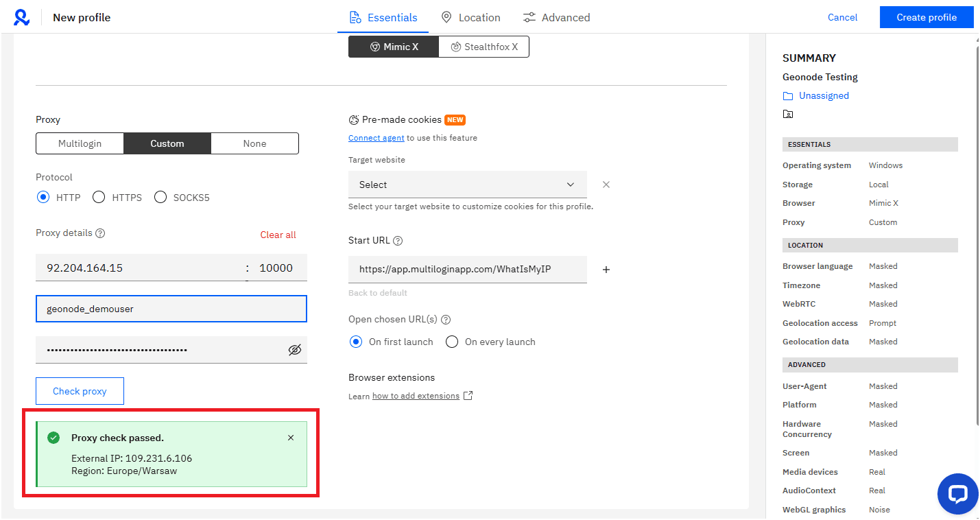Open the live chat support bubble
The height and width of the screenshot is (520, 980).
pos(957,494)
